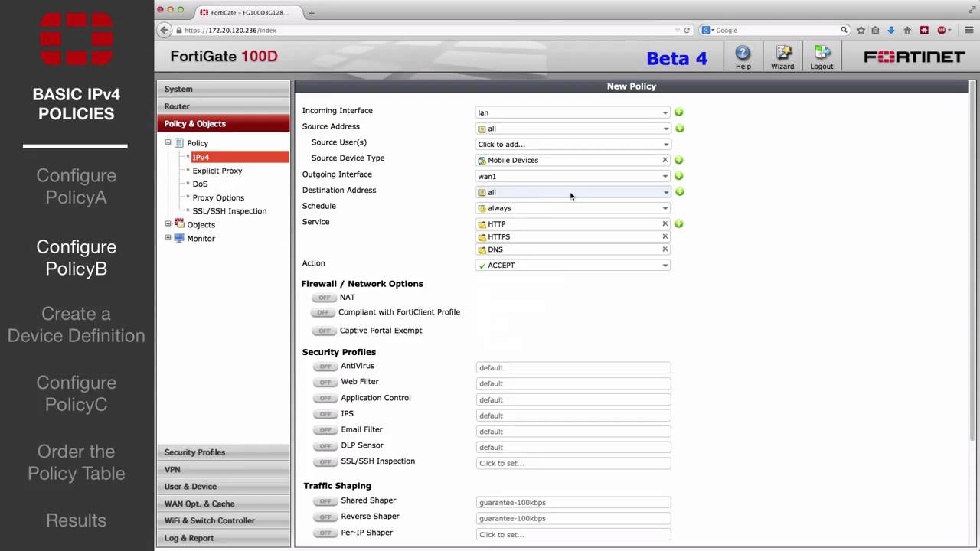Add another Incoming Interface with green plus
The width and height of the screenshot is (980, 551).
tap(679, 112)
